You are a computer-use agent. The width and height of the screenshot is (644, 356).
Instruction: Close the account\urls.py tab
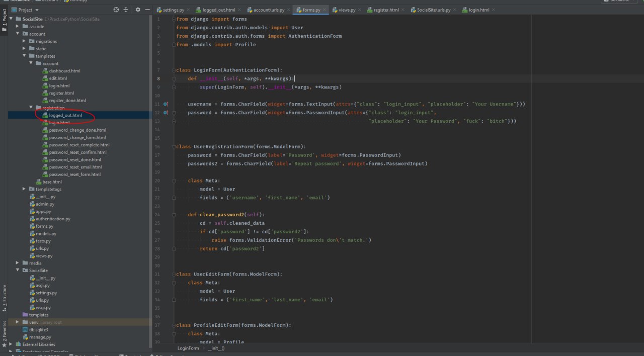coord(289,10)
